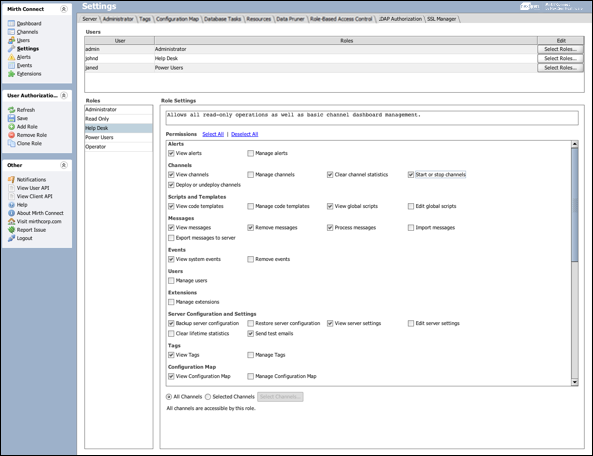
Task: Click the About Mirth Connect info icon
Action: coord(11,213)
